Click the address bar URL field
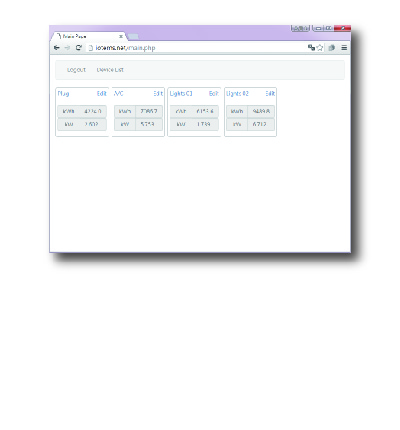The width and height of the screenshot is (400, 430). [197, 48]
